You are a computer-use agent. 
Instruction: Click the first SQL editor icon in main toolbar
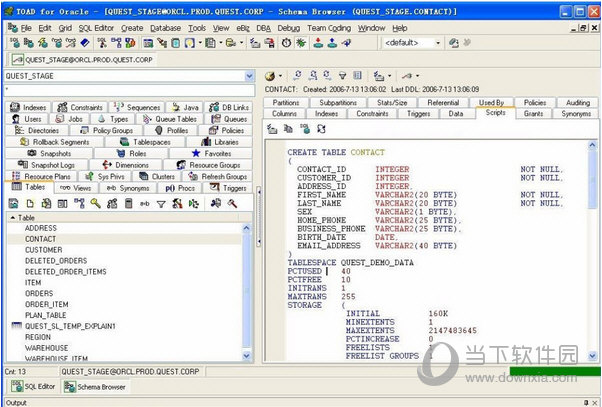coord(15,43)
